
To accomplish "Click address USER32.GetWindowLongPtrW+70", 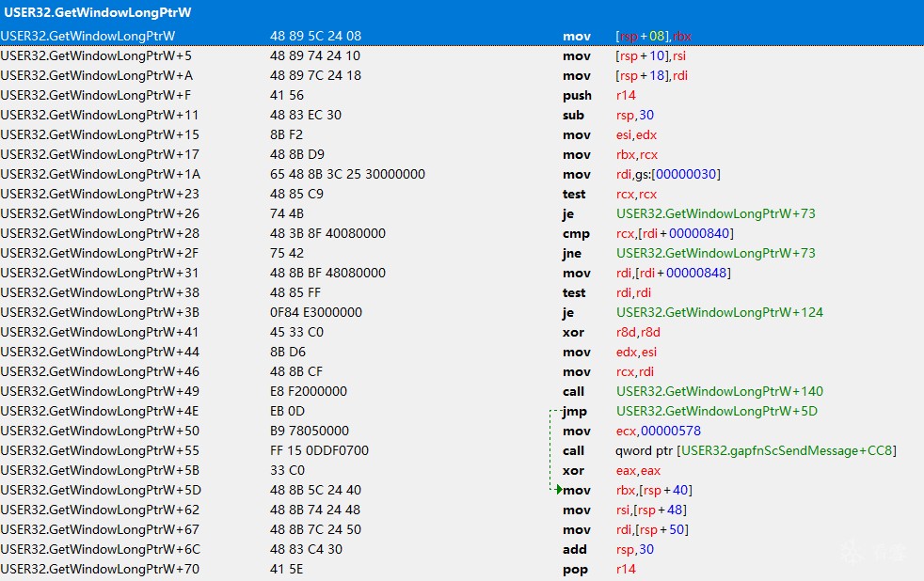I will click(100, 569).
